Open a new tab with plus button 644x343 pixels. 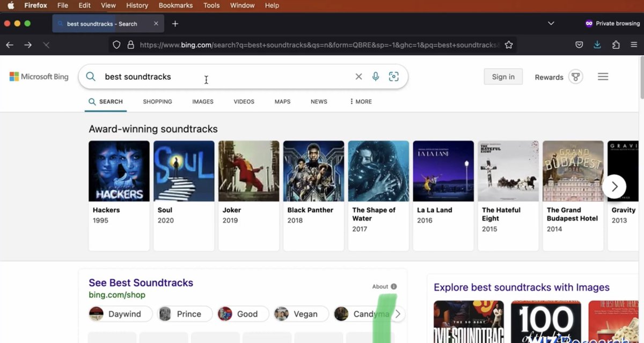pyautogui.click(x=175, y=24)
